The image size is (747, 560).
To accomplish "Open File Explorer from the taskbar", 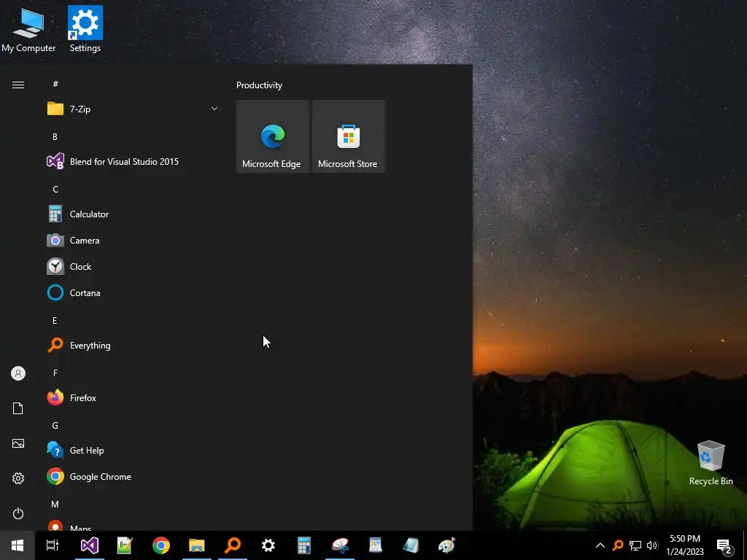I will (197, 545).
